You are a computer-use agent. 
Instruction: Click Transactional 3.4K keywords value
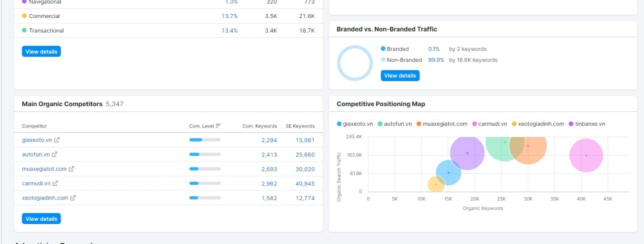tap(271, 30)
